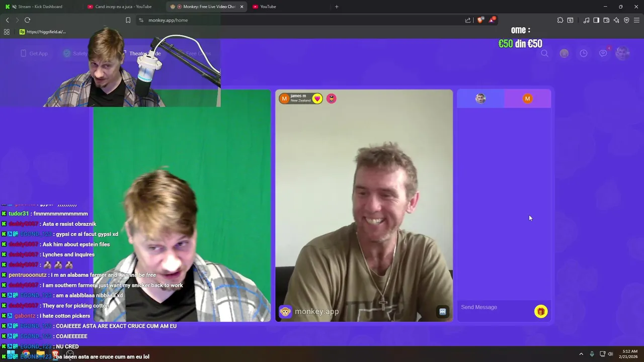Open Brave Shields lion icon
This screenshot has width=644, height=362.
[480, 20]
